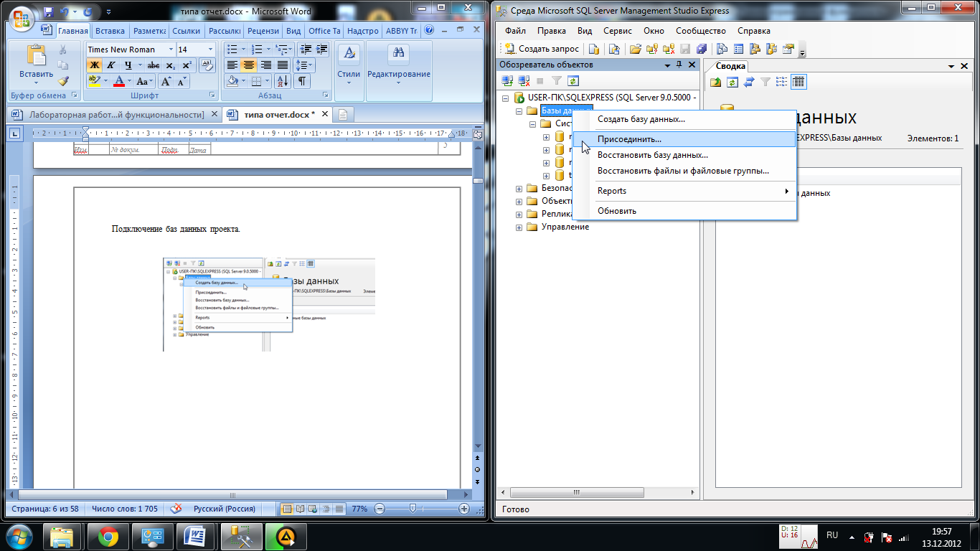Viewport: 980px width, 551px height.
Task: Open the line spacing dropdown
Action: pos(304,65)
